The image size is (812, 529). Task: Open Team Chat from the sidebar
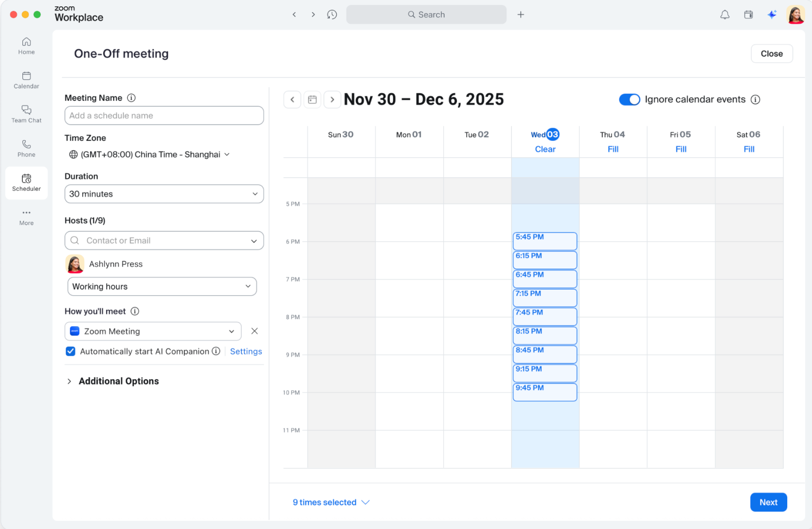(x=26, y=114)
